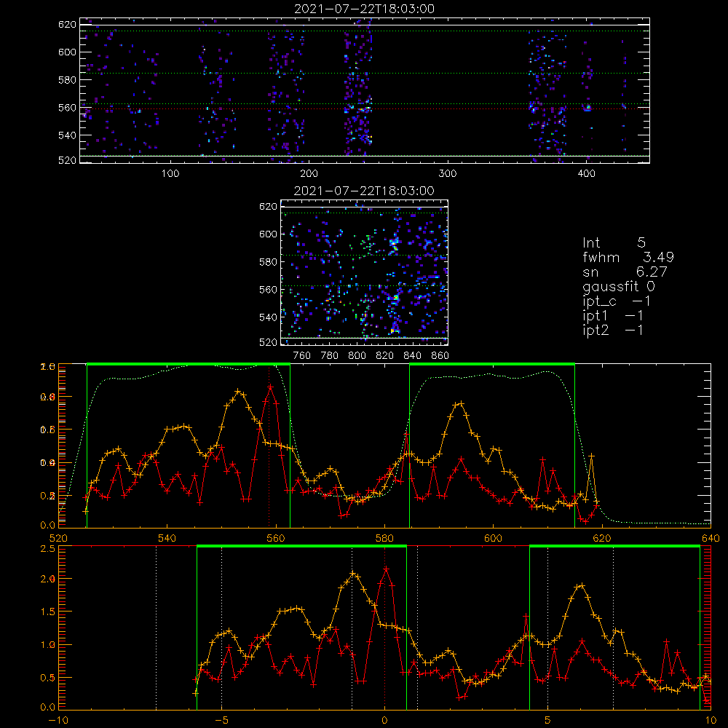Click y-axis label 600 on middle image
This screenshot has height=728, width=728.
(268, 234)
